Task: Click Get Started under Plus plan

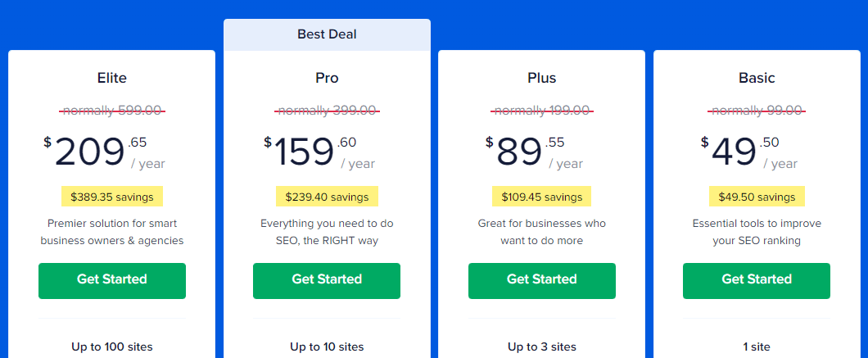Action: point(542,281)
